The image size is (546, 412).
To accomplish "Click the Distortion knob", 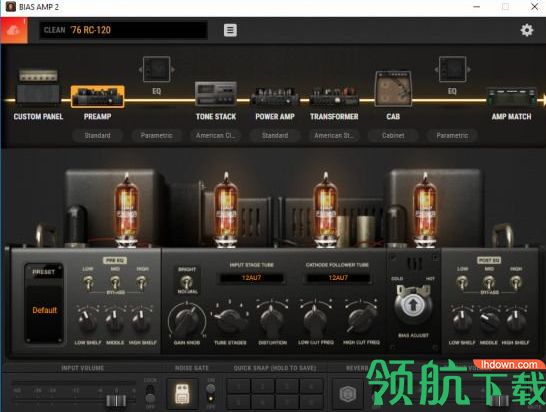I will click(x=272, y=320).
